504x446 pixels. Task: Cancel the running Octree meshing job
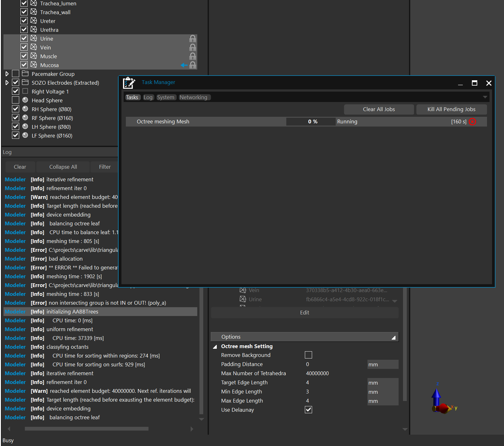point(472,122)
